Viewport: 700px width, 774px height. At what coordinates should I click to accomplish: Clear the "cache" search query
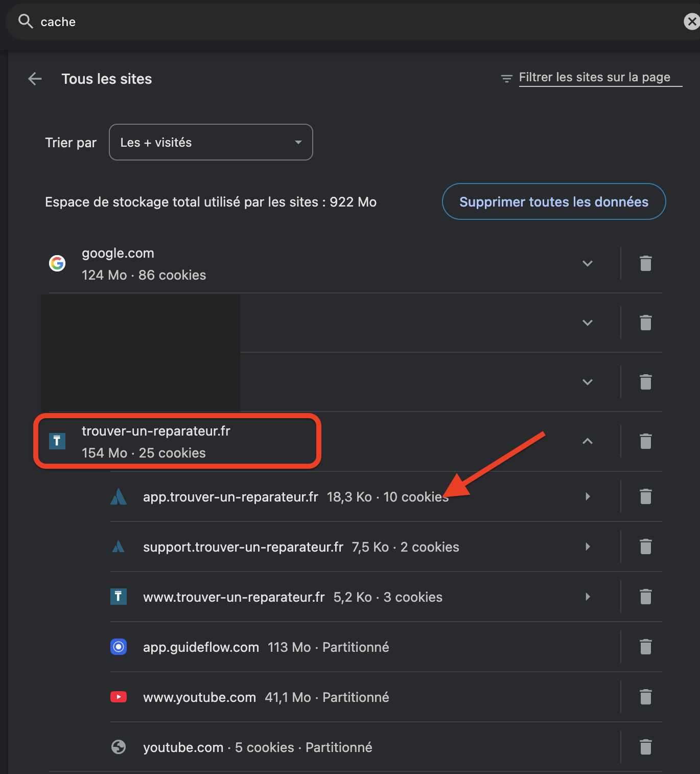692,21
